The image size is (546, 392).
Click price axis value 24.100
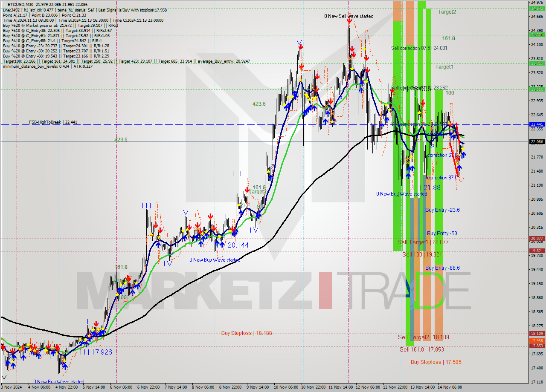click(x=537, y=44)
